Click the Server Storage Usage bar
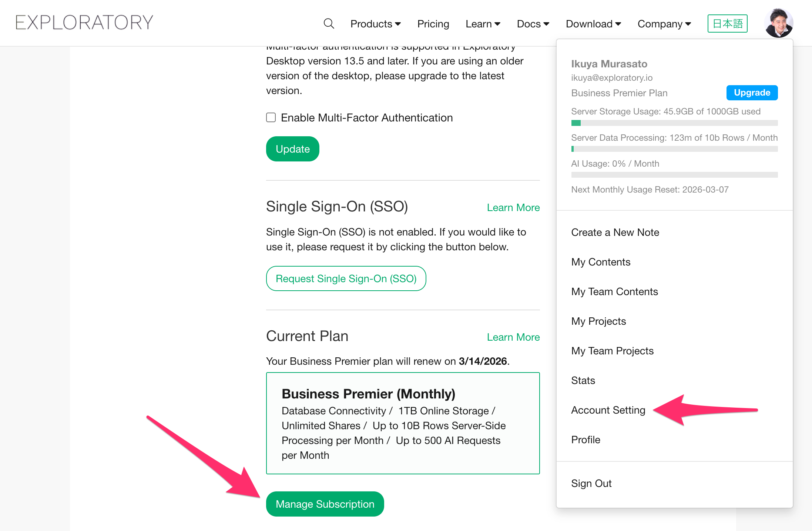This screenshot has height=531, width=812. 674,123
